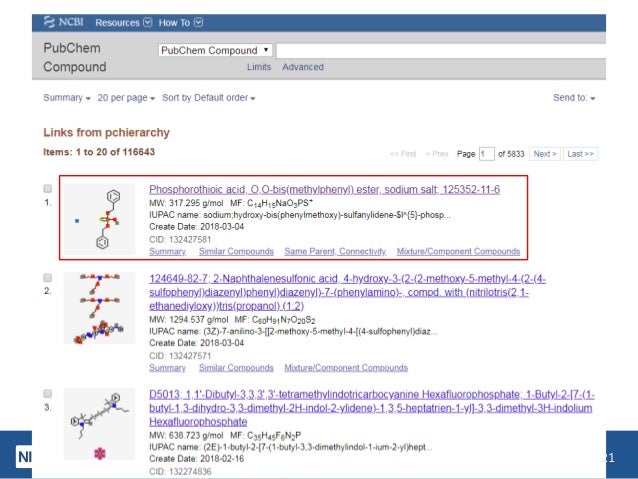Select the MW: 317.295 g/mol text
The width and height of the screenshot is (638, 479).
coord(186,203)
